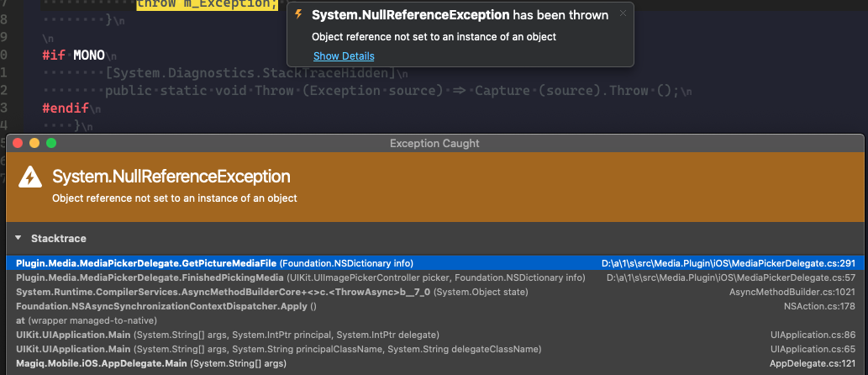Screen dimensions: 868x375
Task: Click the green zoom button of Exception Caught
Action: pos(51,144)
